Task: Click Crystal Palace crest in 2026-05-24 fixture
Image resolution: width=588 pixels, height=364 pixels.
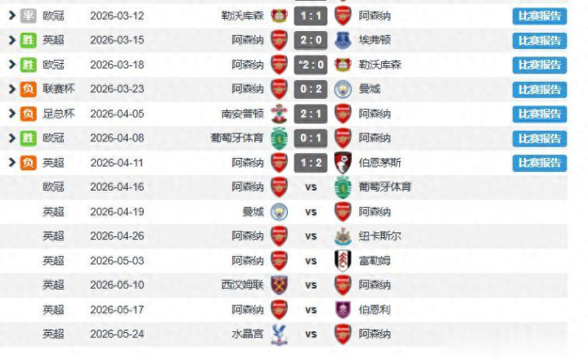Action: [x=279, y=334]
